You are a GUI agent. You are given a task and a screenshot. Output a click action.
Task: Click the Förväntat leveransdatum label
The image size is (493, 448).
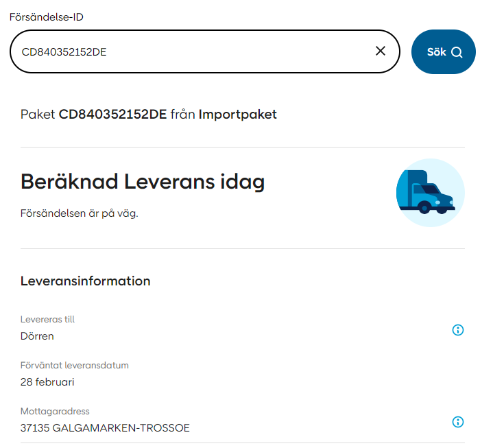click(x=75, y=365)
